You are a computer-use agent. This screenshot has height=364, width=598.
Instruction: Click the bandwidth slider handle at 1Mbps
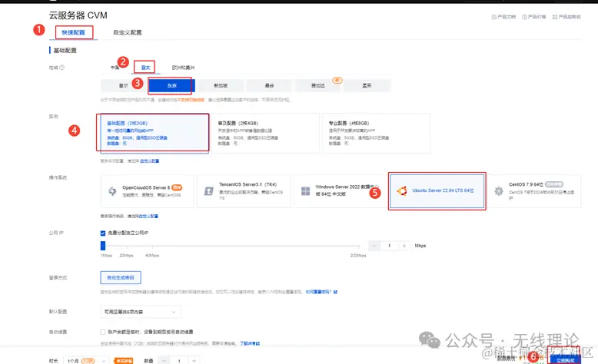coord(103,246)
